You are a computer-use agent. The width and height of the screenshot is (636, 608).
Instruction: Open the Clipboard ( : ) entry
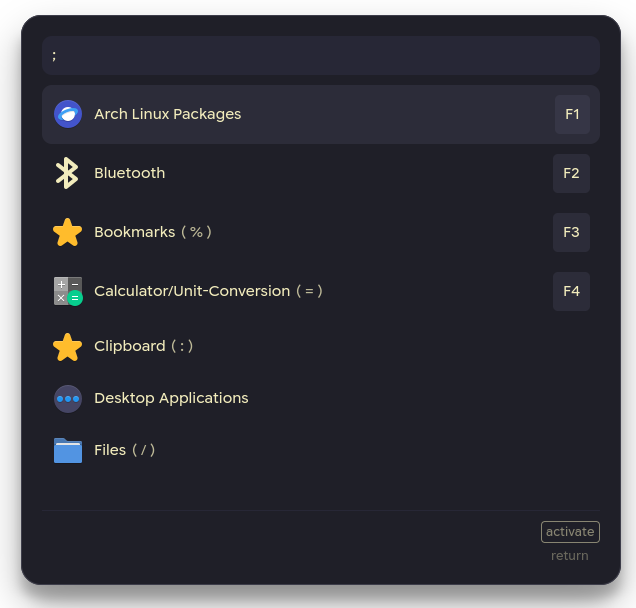tap(143, 346)
